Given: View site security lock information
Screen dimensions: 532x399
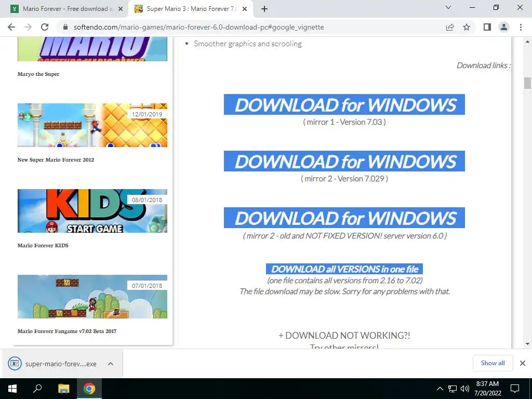Looking at the screenshot, I should 65,27.
